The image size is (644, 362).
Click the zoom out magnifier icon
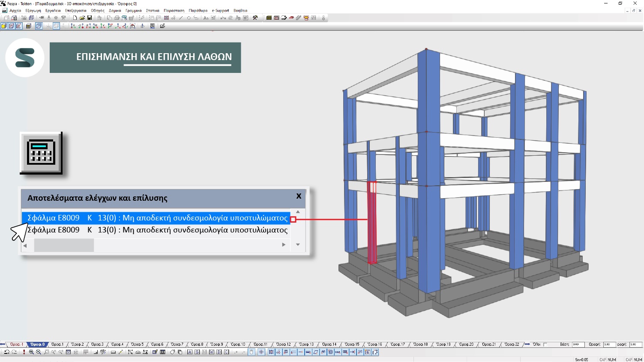39,352
